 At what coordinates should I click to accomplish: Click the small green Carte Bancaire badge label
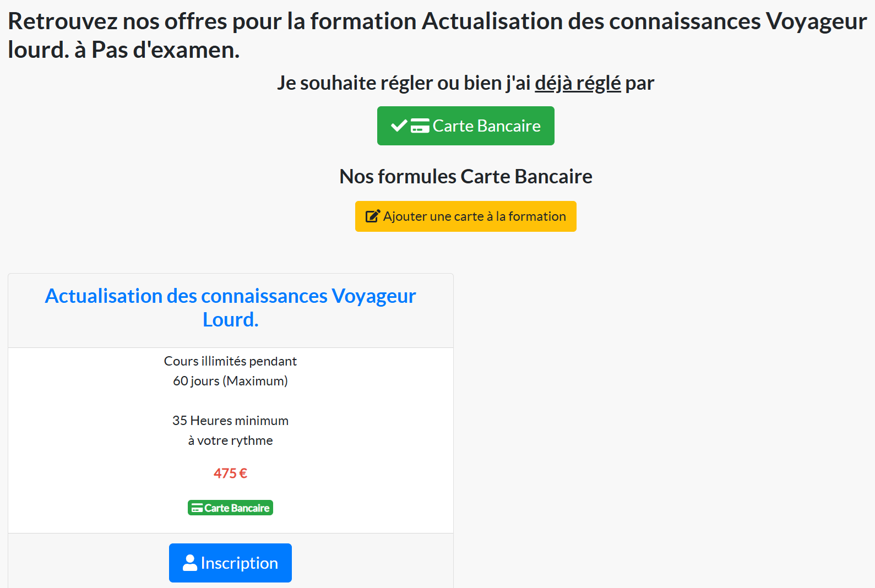pyautogui.click(x=237, y=508)
